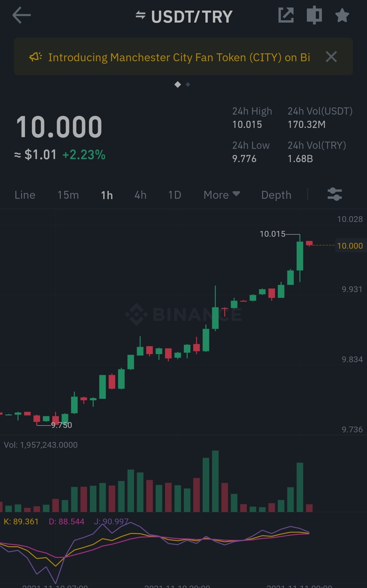Viewport: 367px width, 588px height.
Task: Dismiss the Manchester City banner
Action: [331, 57]
